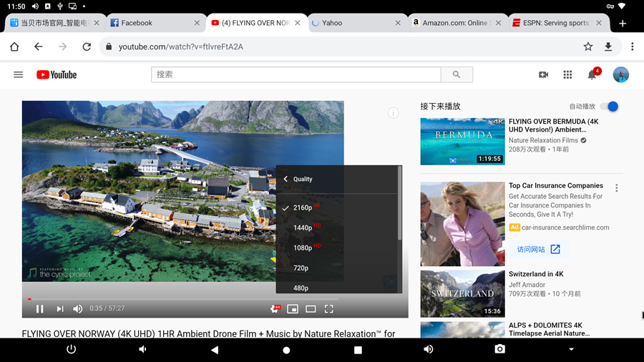Skip to the next video

[60, 309]
